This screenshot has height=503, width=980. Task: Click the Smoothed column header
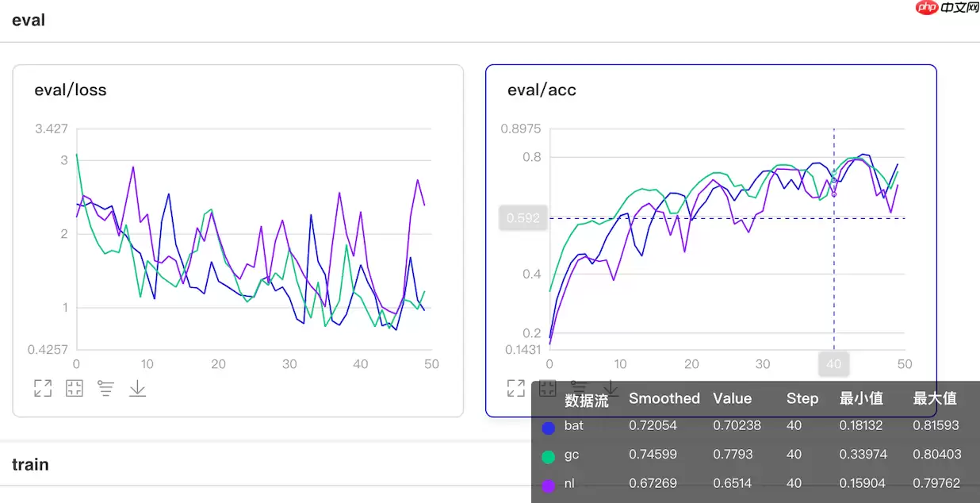[x=664, y=398]
